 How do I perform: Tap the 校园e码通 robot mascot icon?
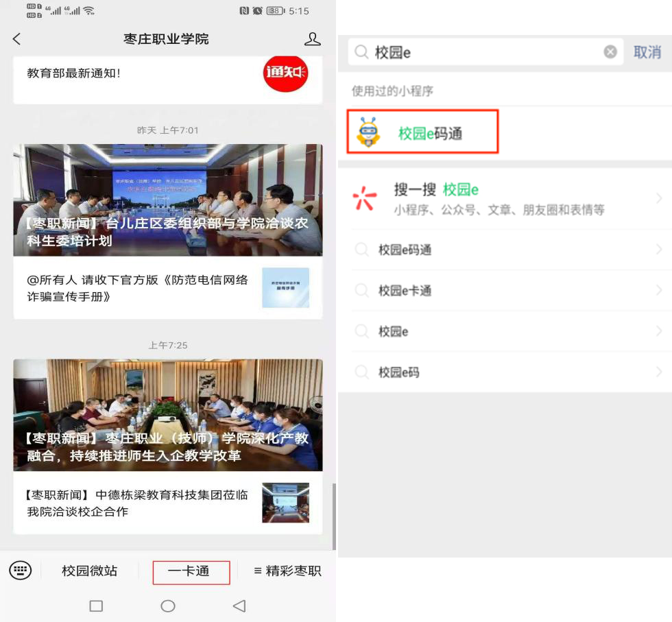tap(368, 132)
